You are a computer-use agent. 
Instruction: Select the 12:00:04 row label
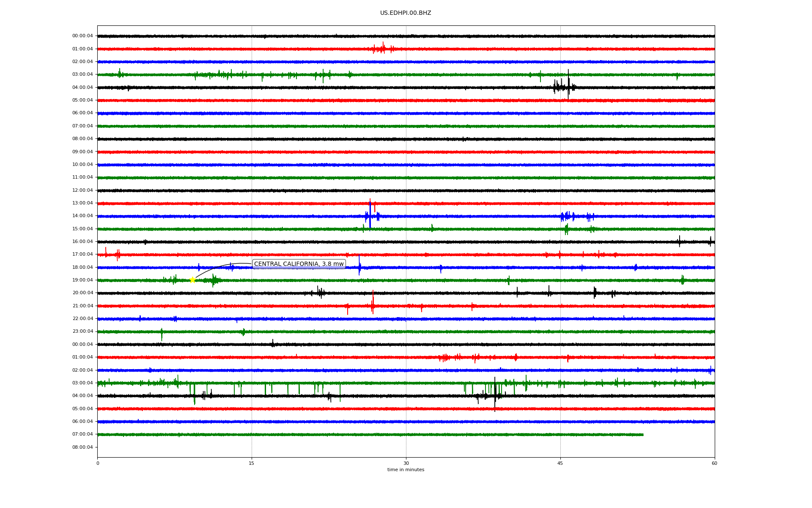pyautogui.click(x=82, y=190)
